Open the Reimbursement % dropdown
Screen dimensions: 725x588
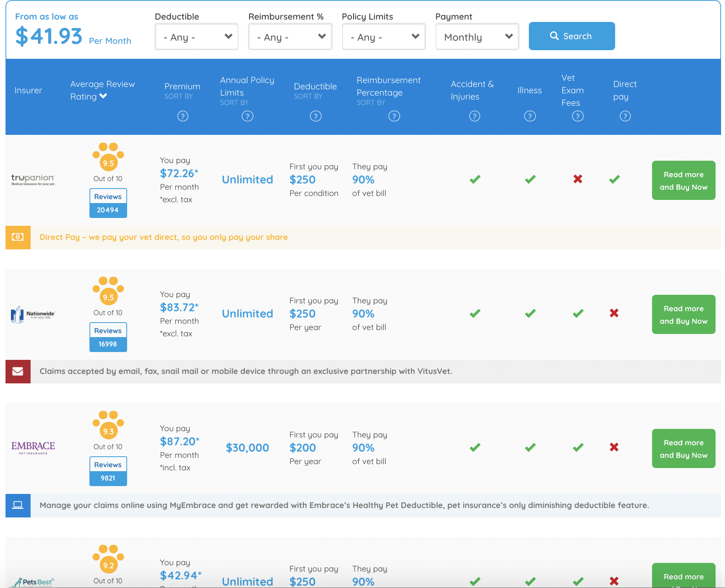click(290, 37)
